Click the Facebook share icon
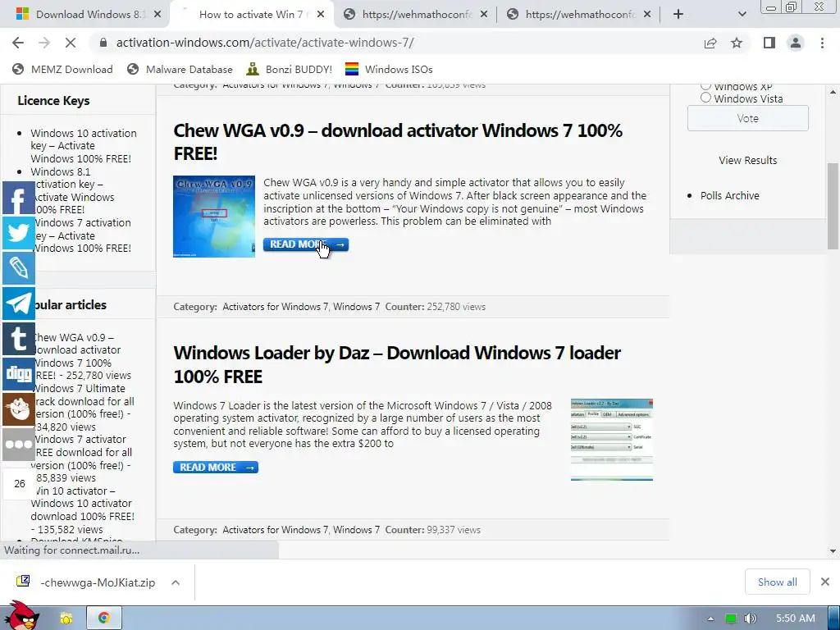The width and height of the screenshot is (840, 630). (x=19, y=199)
